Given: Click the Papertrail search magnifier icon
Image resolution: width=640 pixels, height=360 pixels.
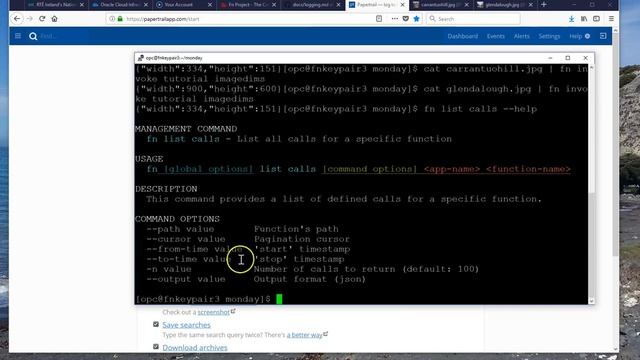Looking at the screenshot, I should click(x=33, y=36).
